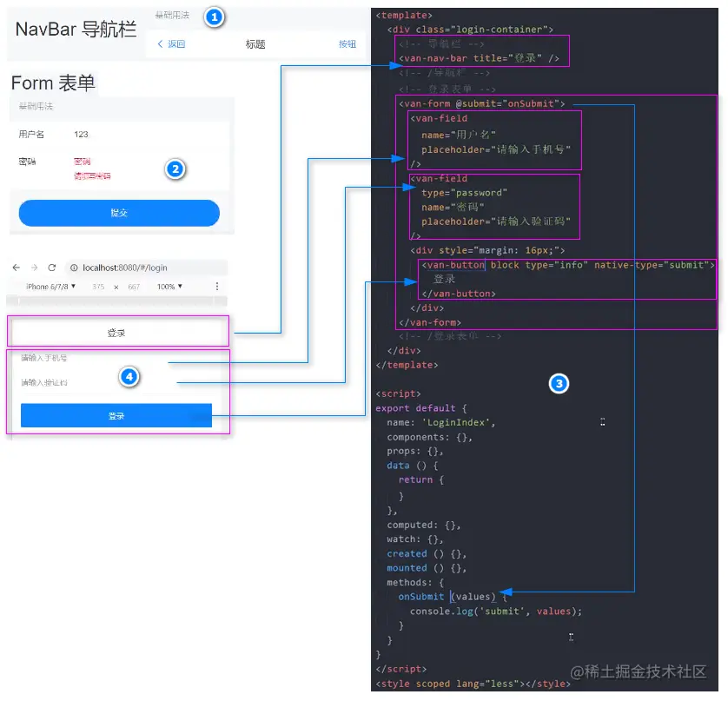Open the device toolbar three-dot menu
Screen dimensions: 728x701
coord(217,287)
